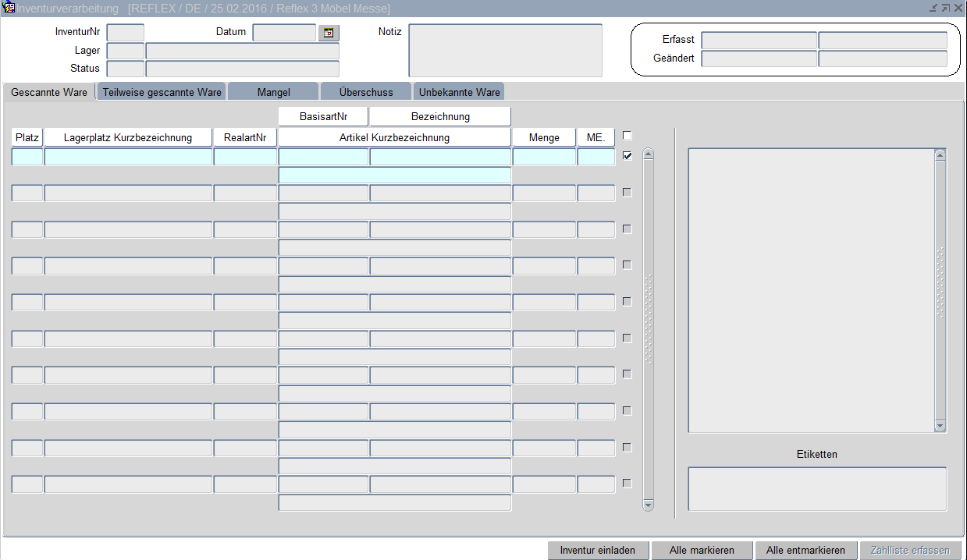The height and width of the screenshot is (560, 967).
Task: Click the Inventurverarbeitung window icon in title bar
Action: click(x=9, y=9)
